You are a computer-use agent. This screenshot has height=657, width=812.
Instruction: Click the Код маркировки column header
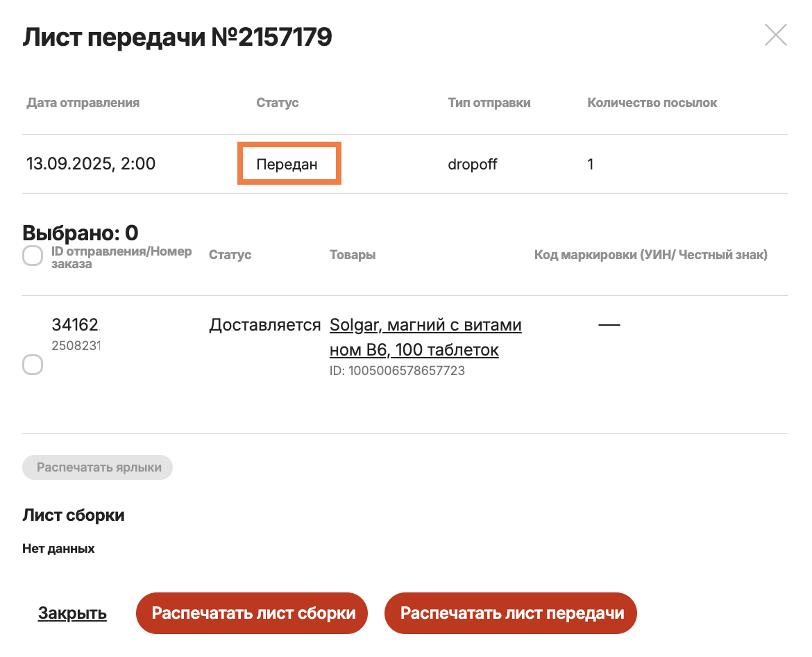tap(650, 255)
